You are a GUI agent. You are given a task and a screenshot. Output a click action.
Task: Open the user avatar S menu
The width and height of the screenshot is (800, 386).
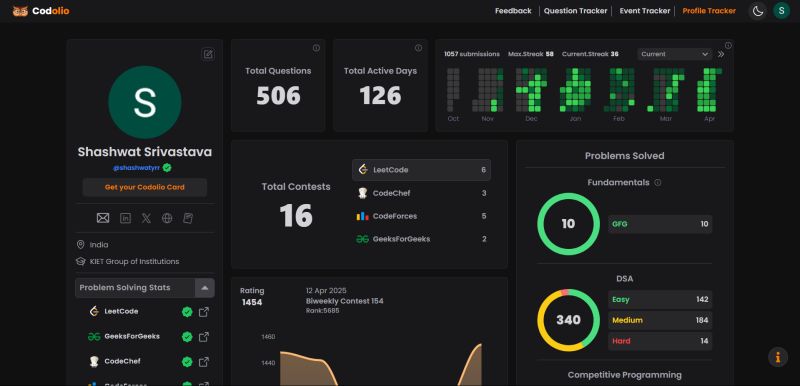pyautogui.click(x=782, y=11)
